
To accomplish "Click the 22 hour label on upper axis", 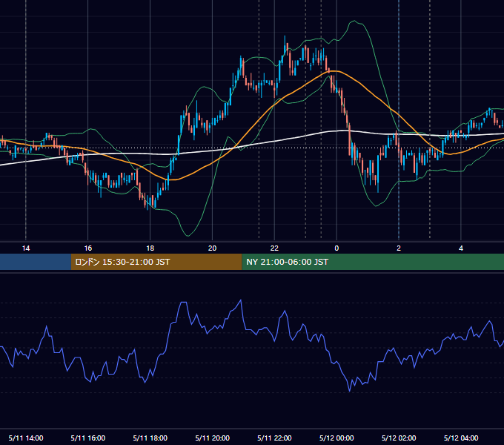I will [x=274, y=248].
